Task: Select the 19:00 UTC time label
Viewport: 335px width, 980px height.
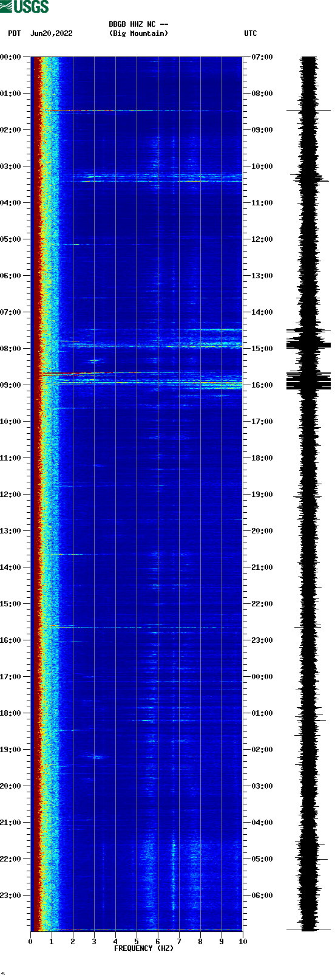Action: (262, 495)
